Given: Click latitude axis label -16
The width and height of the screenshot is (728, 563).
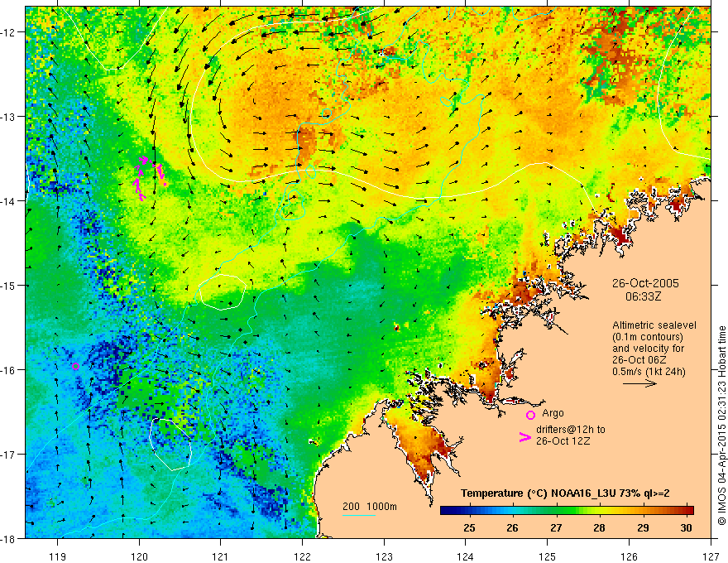Looking at the screenshot, I should click(x=9, y=370).
